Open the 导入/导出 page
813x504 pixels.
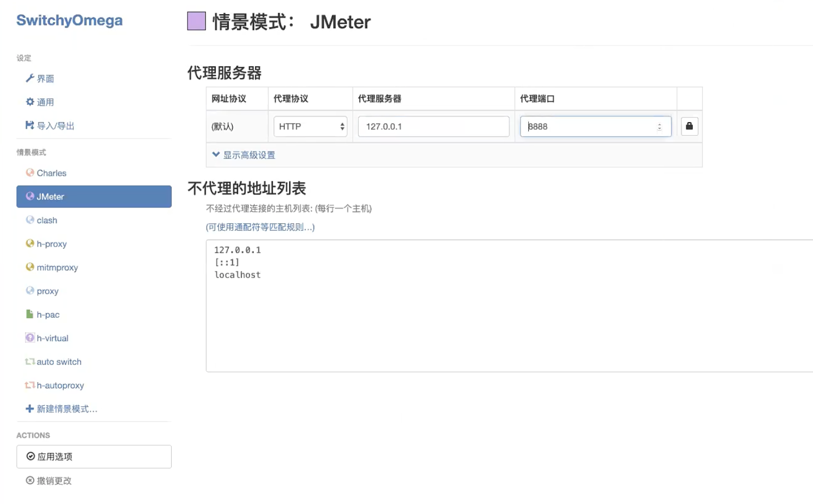[94, 125]
